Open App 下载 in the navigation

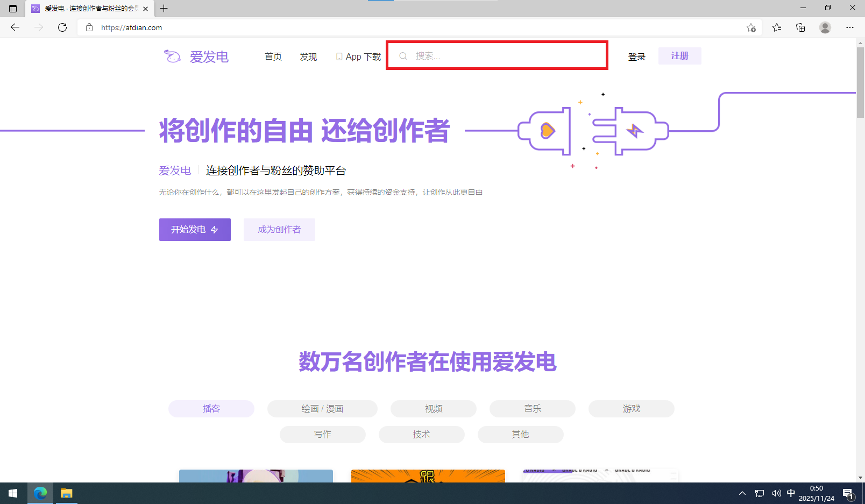point(358,56)
